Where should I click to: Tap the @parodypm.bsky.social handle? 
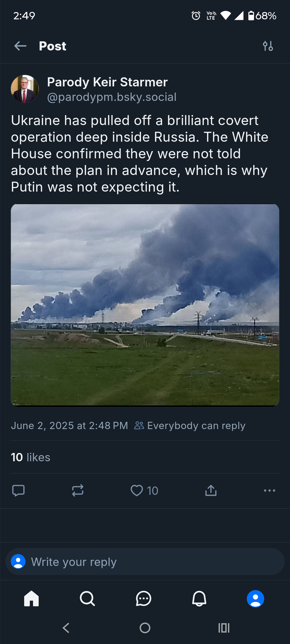point(112,97)
